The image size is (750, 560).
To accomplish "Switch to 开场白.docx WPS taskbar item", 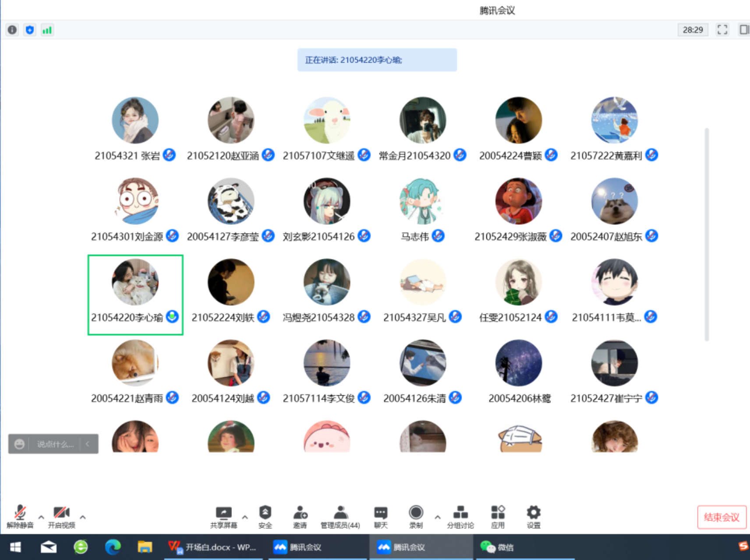I will pos(213,547).
